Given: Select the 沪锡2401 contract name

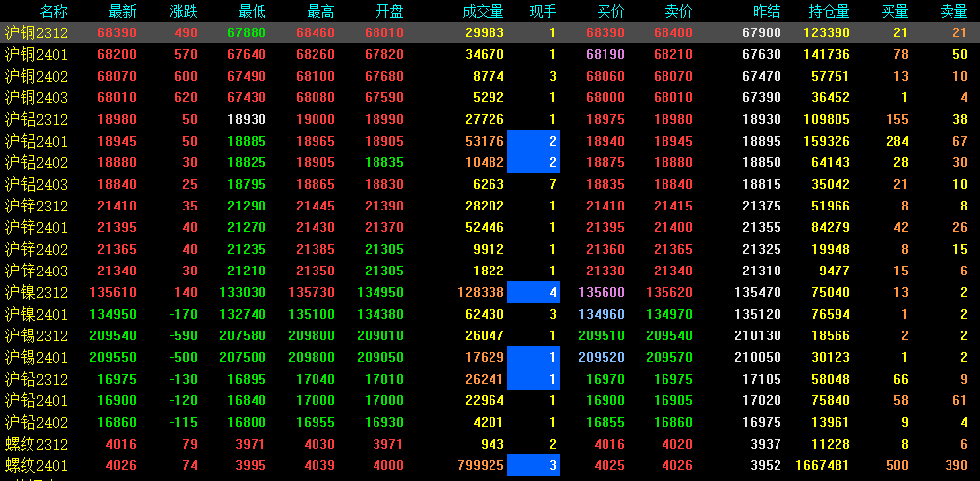Looking at the screenshot, I should [35, 358].
